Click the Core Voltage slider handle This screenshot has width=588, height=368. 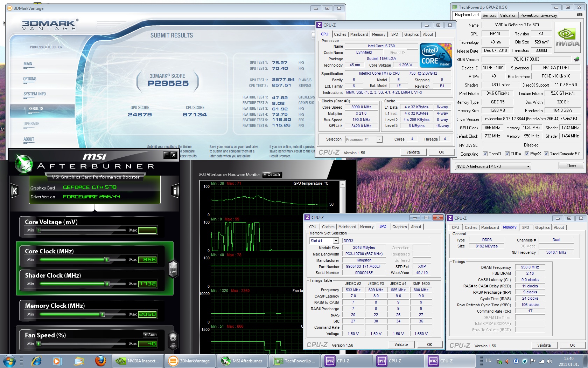tap(39, 230)
